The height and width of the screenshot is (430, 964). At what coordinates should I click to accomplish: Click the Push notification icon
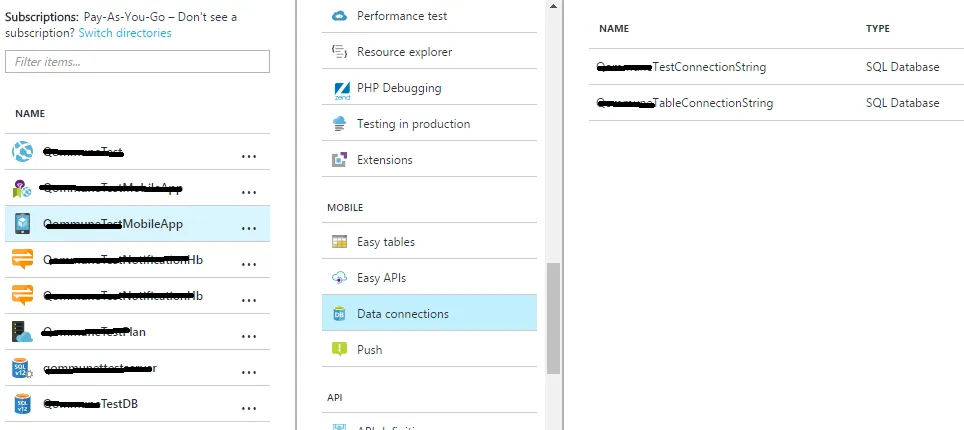click(338, 350)
